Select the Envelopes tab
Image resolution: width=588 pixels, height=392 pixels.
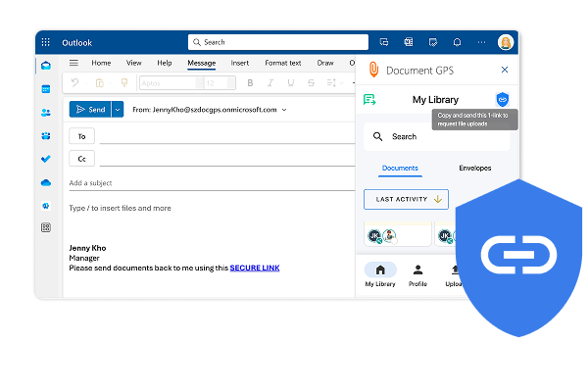coord(474,168)
